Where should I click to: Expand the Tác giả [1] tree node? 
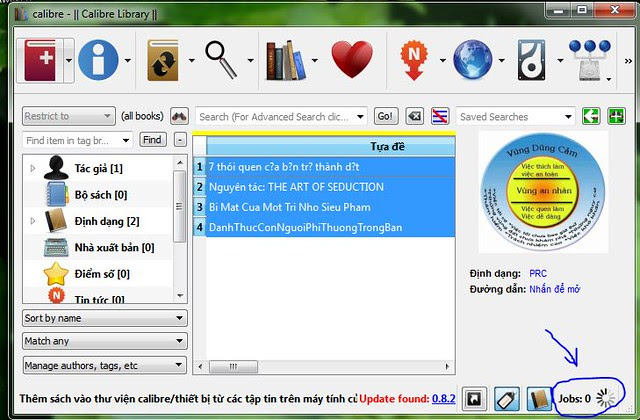coord(33,168)
